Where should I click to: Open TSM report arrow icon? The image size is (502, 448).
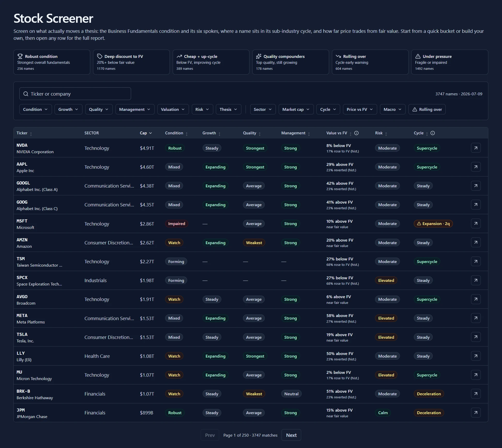(x=476, y=261)
